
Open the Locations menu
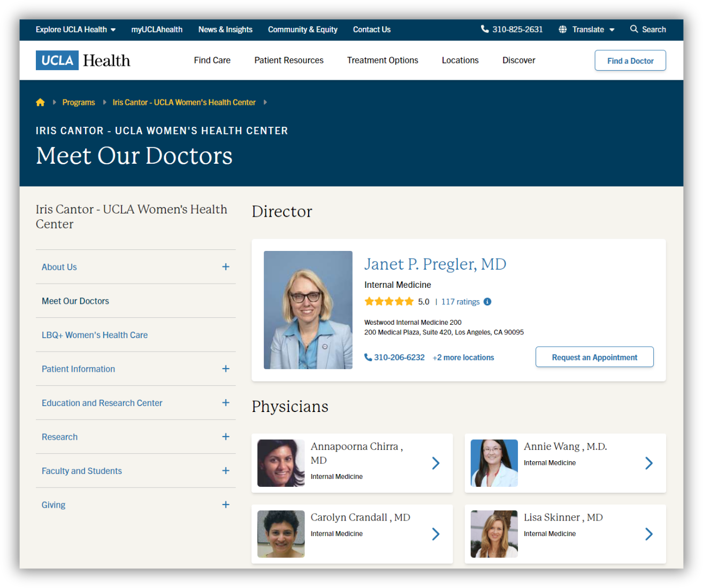pyautogui.click(x=460, y=60)
